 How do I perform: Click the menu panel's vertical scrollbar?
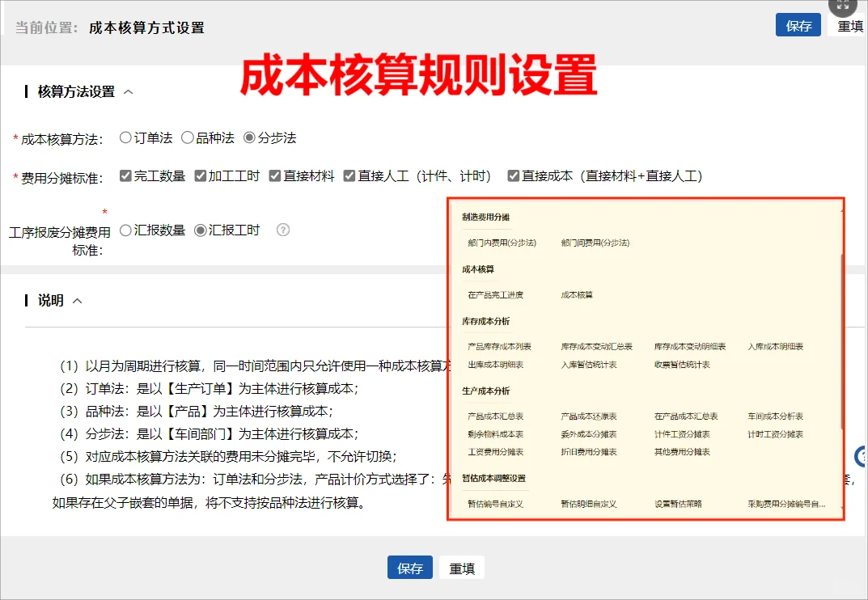click(x=841, y=340)
